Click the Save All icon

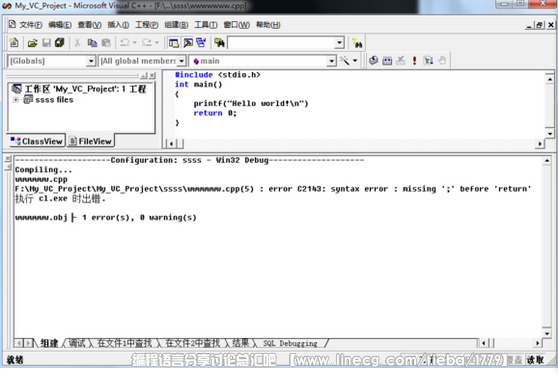click(59, 43)
